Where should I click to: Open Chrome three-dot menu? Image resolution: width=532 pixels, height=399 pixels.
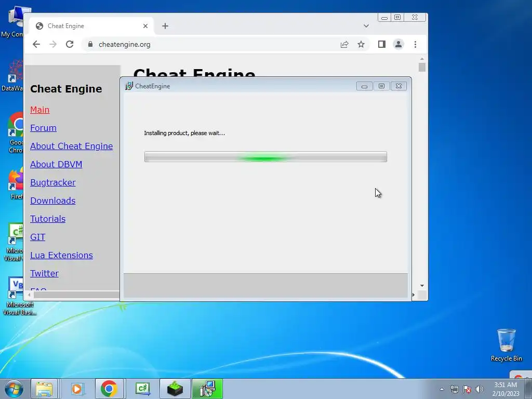point(415,44)
